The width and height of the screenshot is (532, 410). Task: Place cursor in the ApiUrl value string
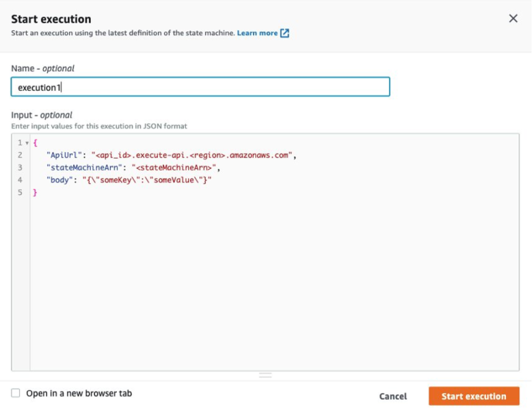coord(193,155)
